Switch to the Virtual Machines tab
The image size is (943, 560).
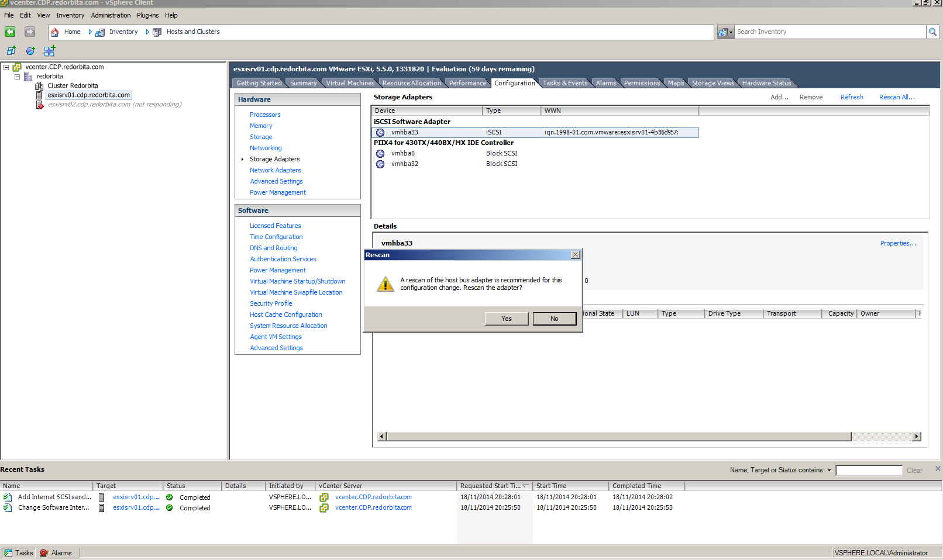[350, 83]
